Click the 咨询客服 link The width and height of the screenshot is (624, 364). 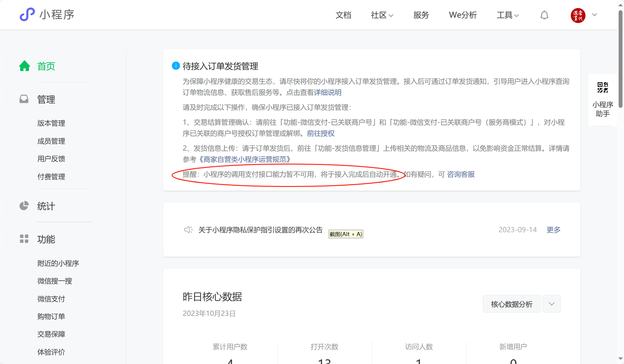pyautogui.click(x=461, y=175)
